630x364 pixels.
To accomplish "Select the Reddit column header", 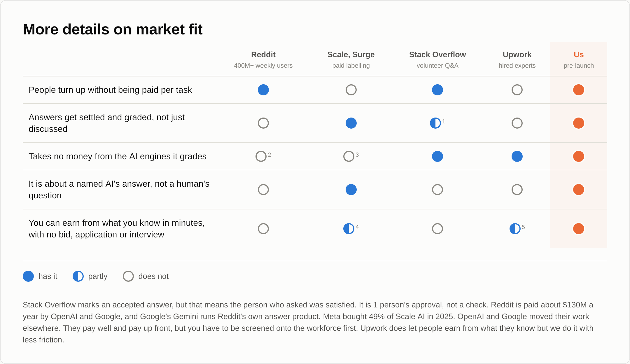I will click(x=263, y=60).
